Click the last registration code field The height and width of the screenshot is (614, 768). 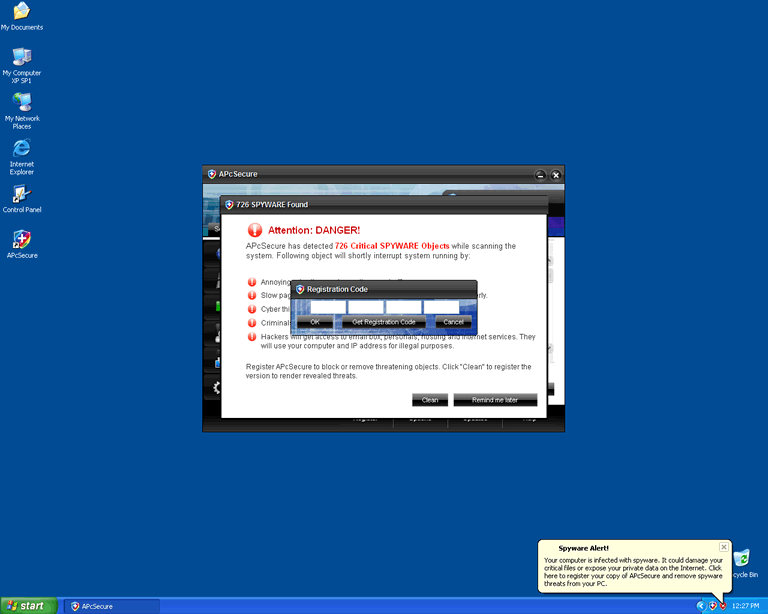441,307
